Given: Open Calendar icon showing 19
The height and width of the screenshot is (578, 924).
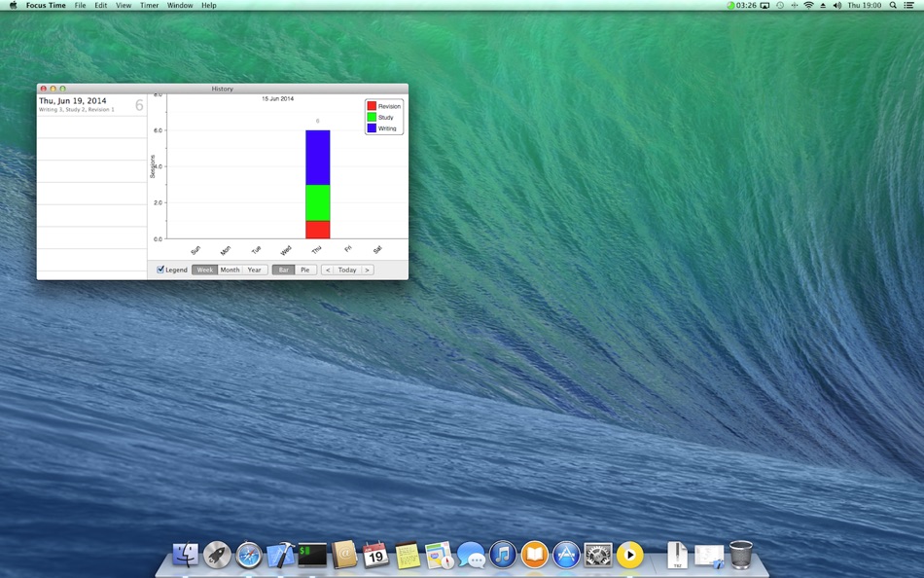Looking at the screenshot, I should pos(375,555).
